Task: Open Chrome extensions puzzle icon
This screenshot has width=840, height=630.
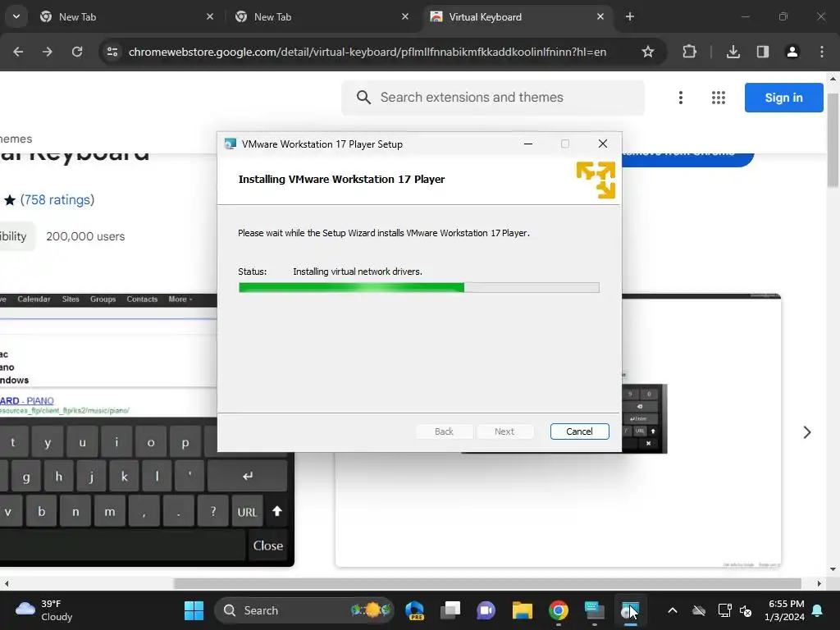Action: click(689, 52)
